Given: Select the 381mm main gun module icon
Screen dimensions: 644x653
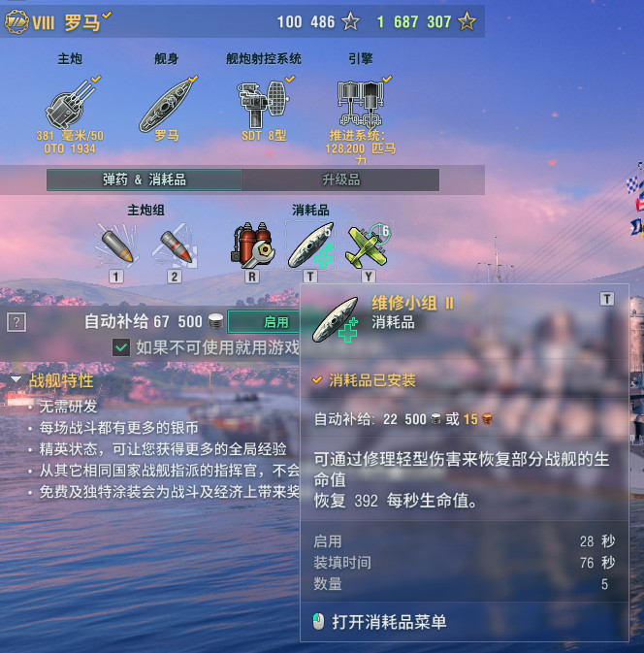Looking at the screenshot, I should point(69,103).
